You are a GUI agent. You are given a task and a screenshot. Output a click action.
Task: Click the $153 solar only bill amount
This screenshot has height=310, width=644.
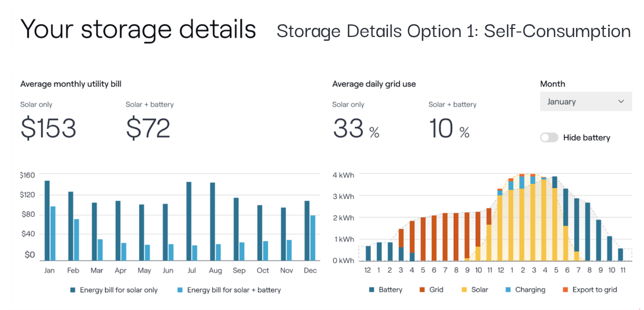[x=48, y=128]
